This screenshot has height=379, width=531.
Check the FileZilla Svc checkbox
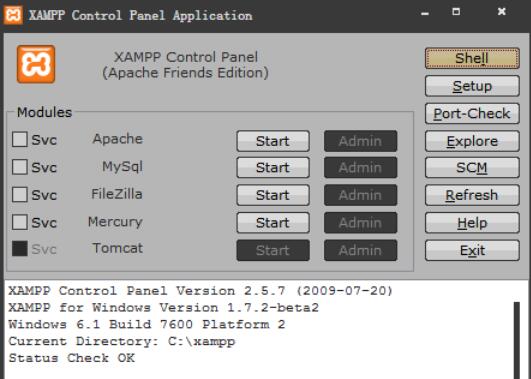pos(20,194)
